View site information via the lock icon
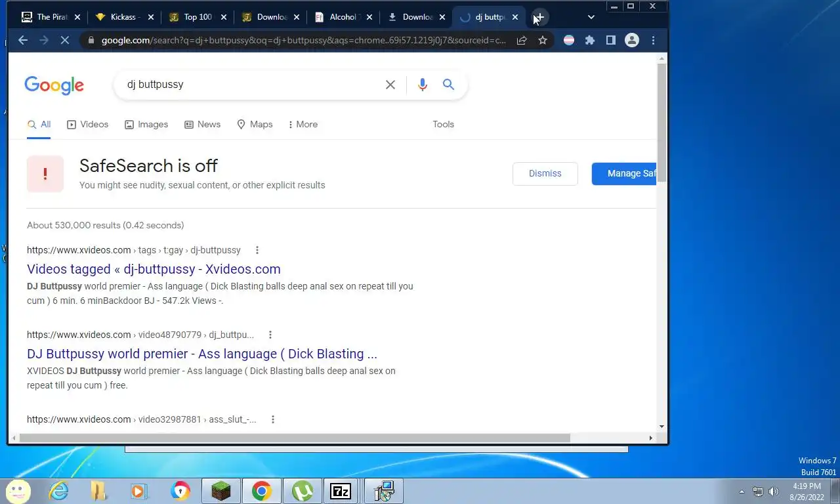Screen dimensions: 840x504 [x=91, y=40]
